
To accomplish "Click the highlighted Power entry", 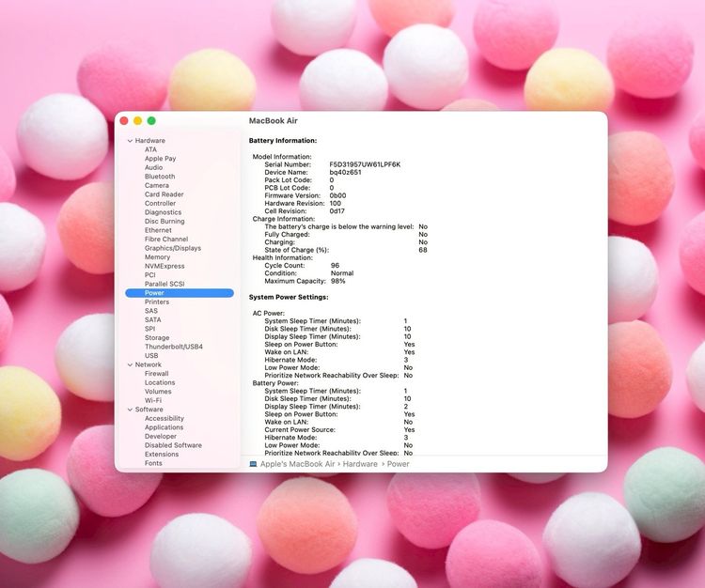I will click(x=180, y=293).
